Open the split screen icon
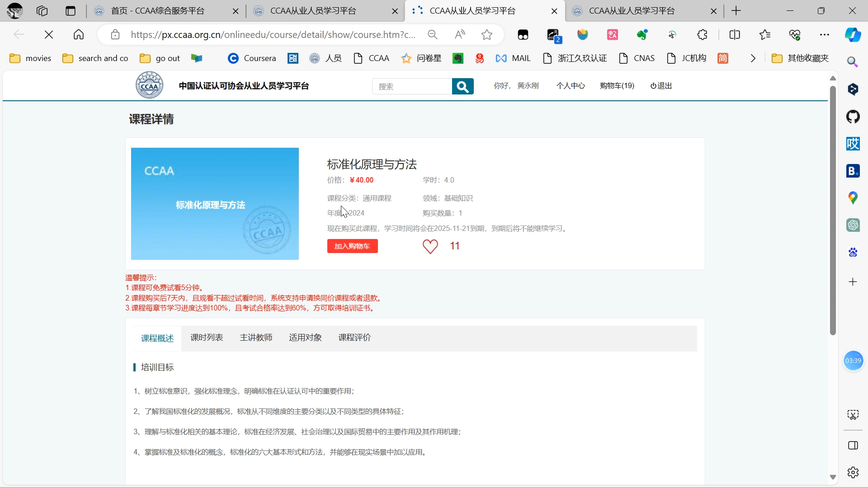The image size is (868, 488). [735, 34]
